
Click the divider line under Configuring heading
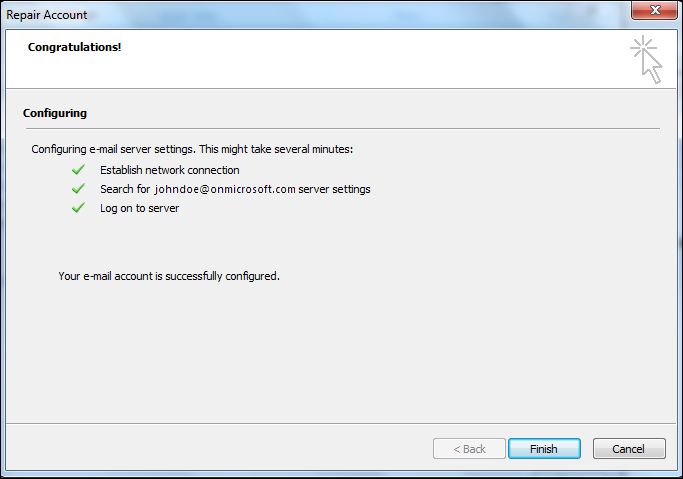[341, 128]
